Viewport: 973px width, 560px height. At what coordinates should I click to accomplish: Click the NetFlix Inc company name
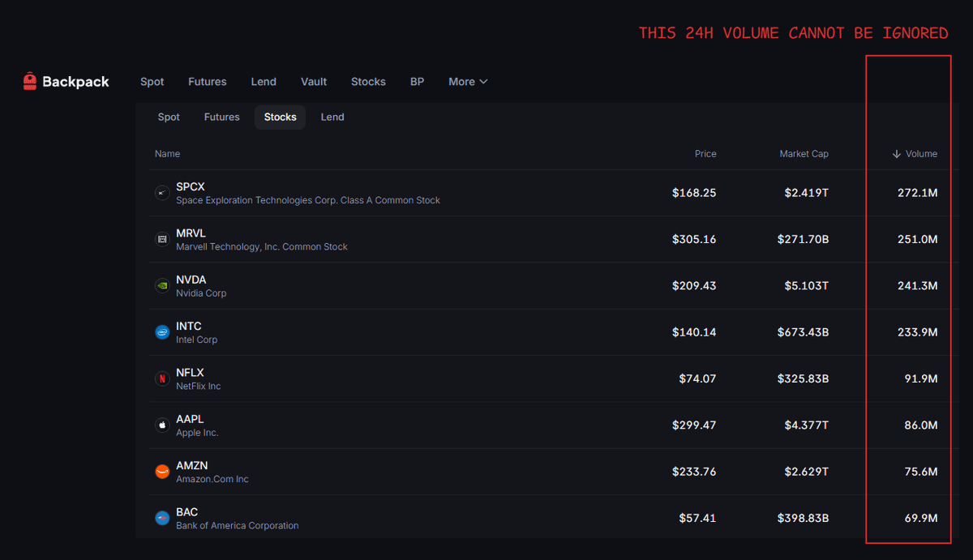coord(199,386)
